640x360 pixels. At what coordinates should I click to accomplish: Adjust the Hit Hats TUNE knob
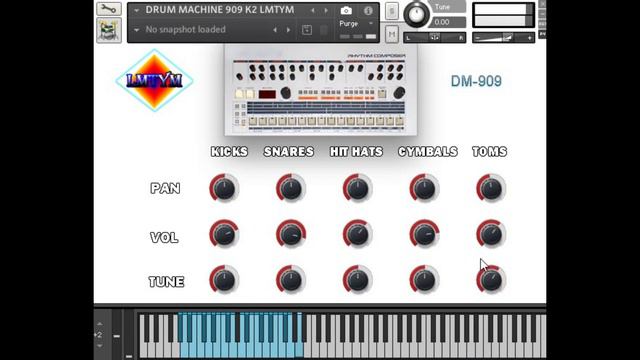pos(358,280)
